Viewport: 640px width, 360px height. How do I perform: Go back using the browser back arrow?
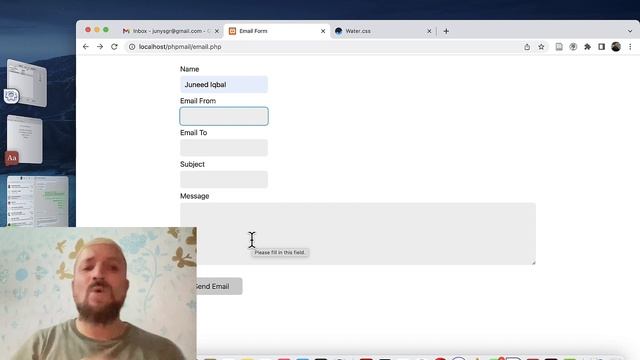point(86,47)
